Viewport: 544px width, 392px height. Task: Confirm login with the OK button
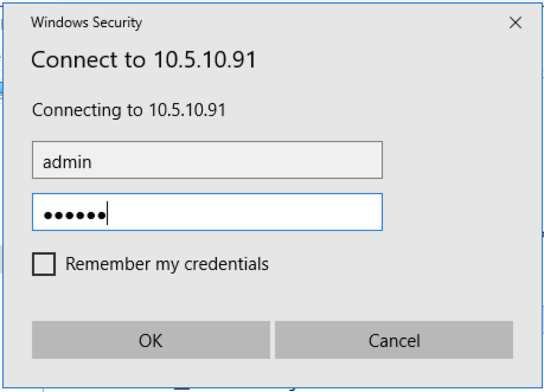tap(151, 340)
